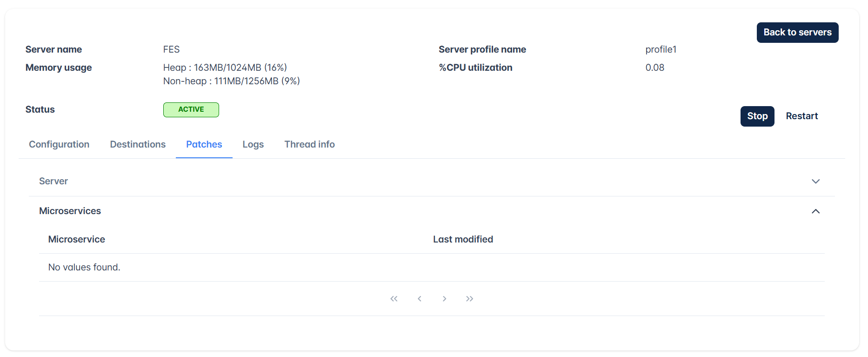868x357 pixels.
Task: Restart the FES server
Action: [802, 116]
